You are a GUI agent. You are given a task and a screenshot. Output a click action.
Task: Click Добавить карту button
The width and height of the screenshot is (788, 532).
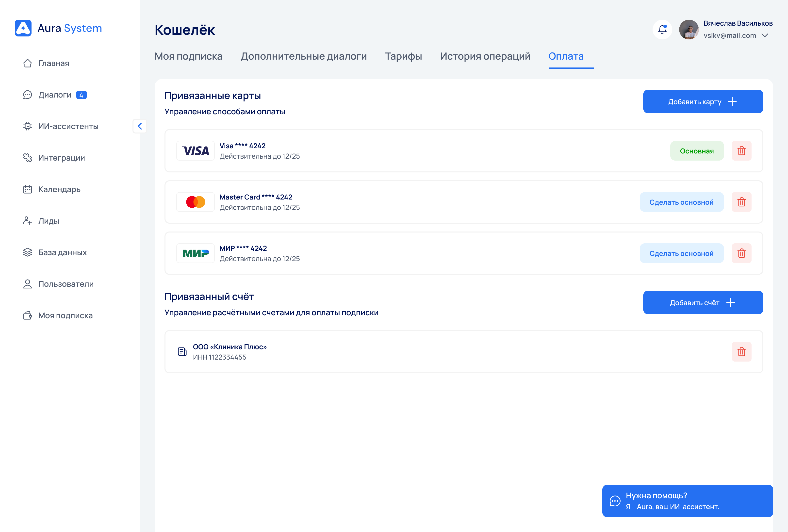click(703, 102)
